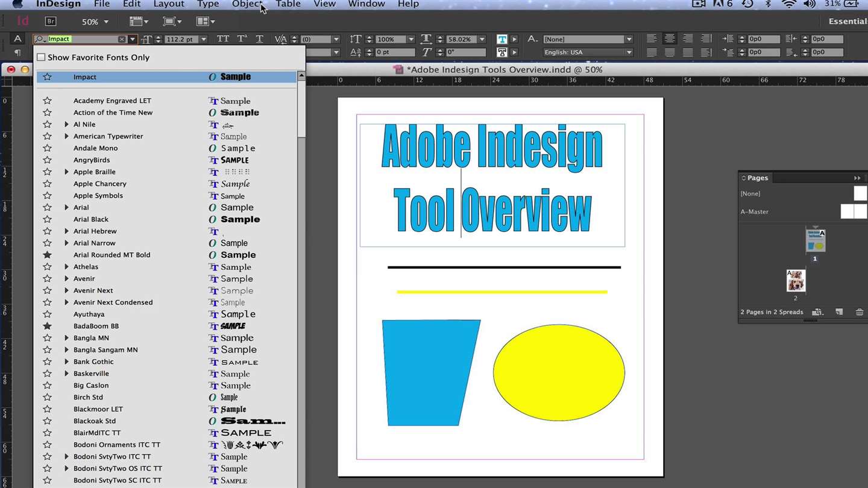Apply Underline formatting icon

(259, 39)
